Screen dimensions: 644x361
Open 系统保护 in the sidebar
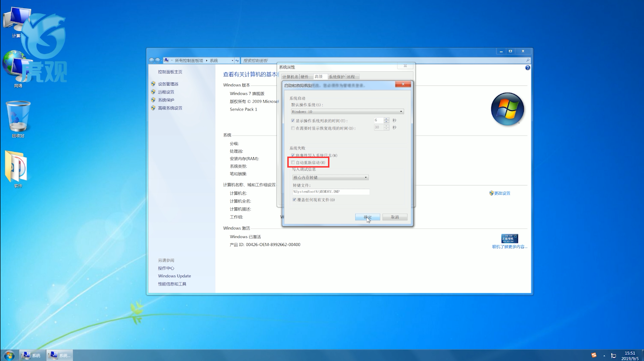point(166,100)
